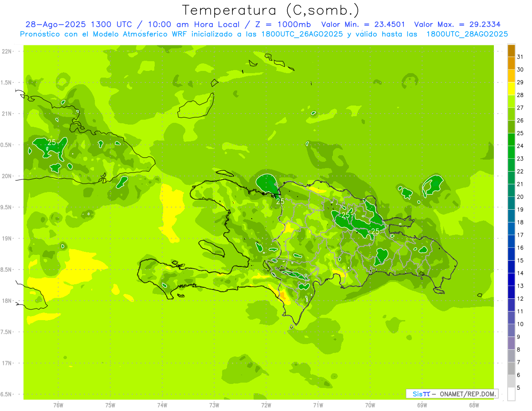
Task: Click the '74W' longitude axis label
Action: tap(162, 405)
